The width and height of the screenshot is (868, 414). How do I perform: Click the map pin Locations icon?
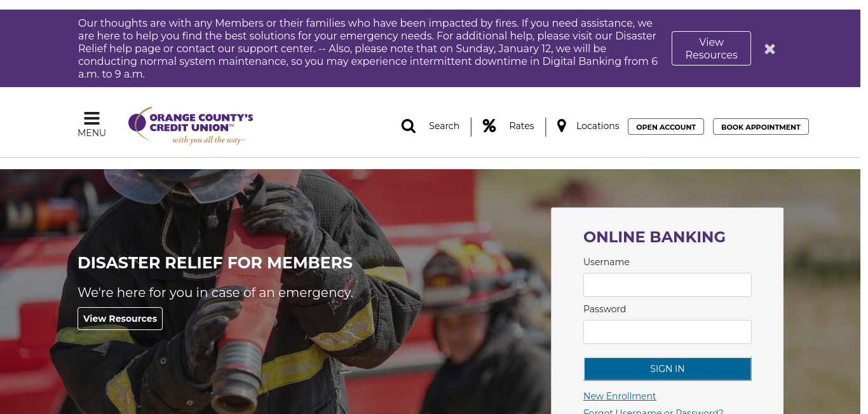562,126
